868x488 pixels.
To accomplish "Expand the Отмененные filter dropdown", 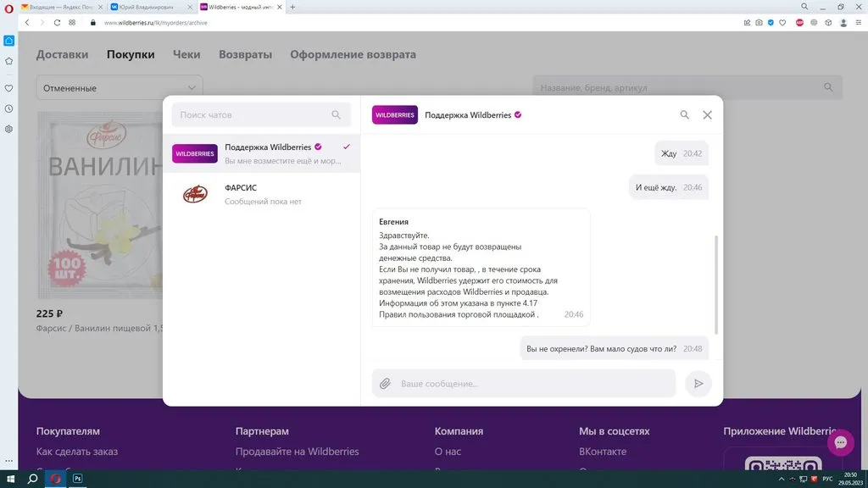I will pyautogui.click(x=120, y=88).
